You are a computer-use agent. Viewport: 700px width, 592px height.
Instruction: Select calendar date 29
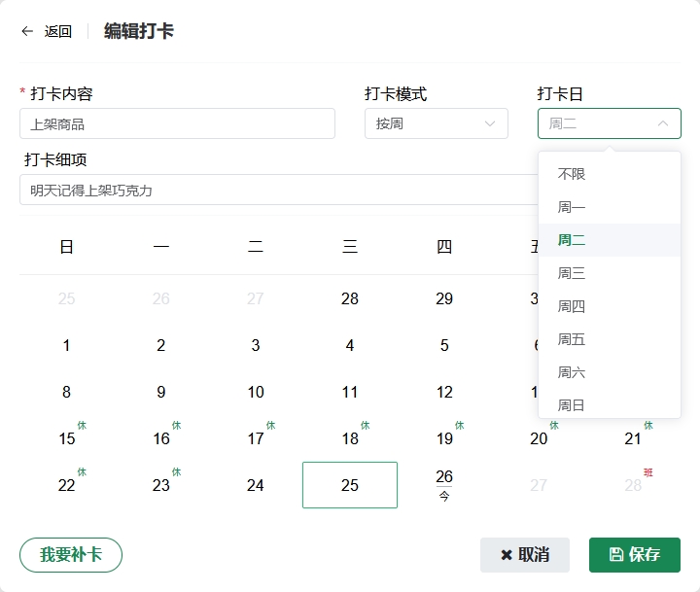click(x=444, y=298)
